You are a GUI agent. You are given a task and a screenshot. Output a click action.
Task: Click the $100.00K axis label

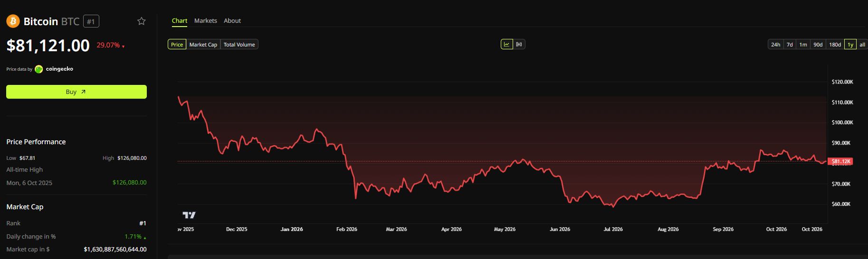point(842,122)
